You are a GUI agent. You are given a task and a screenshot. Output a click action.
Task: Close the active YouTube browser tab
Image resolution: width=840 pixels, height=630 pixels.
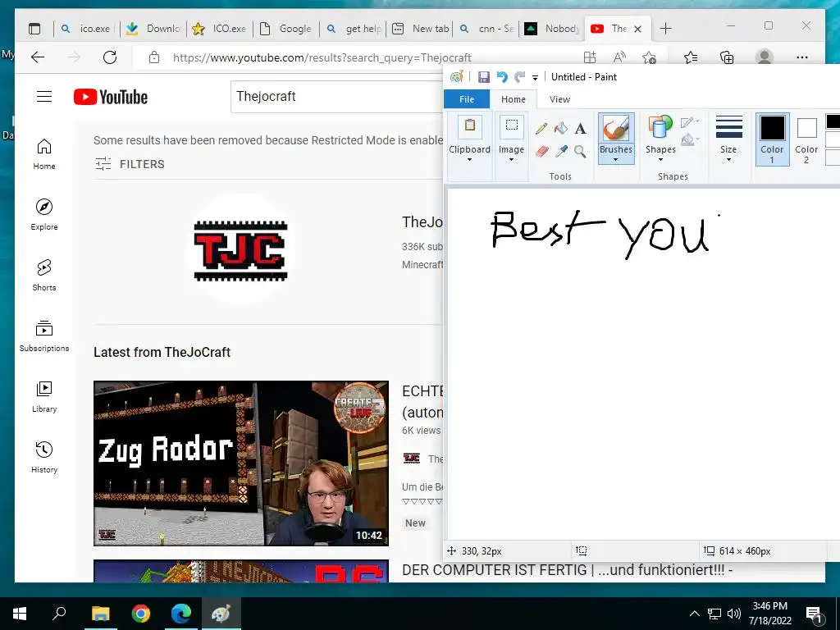[x=637, y=29]
